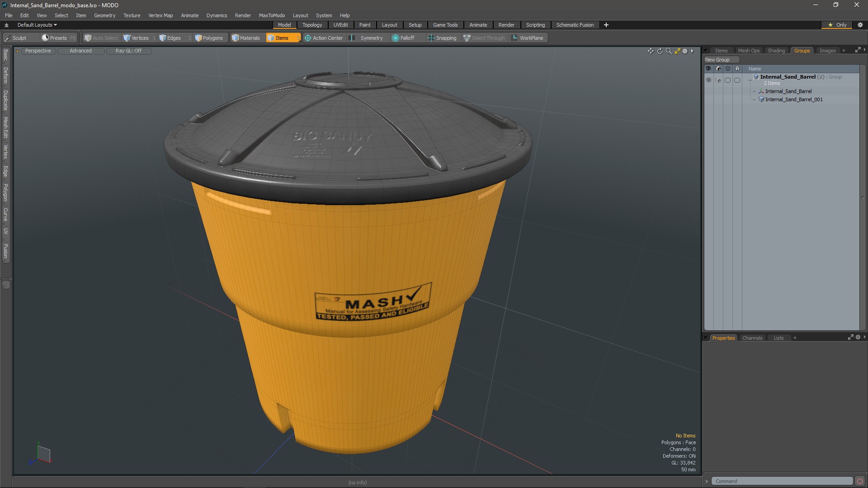Add a new layout tab with plus
The height and width of the screenshot is (488, 868).
(x=606, y=25)
